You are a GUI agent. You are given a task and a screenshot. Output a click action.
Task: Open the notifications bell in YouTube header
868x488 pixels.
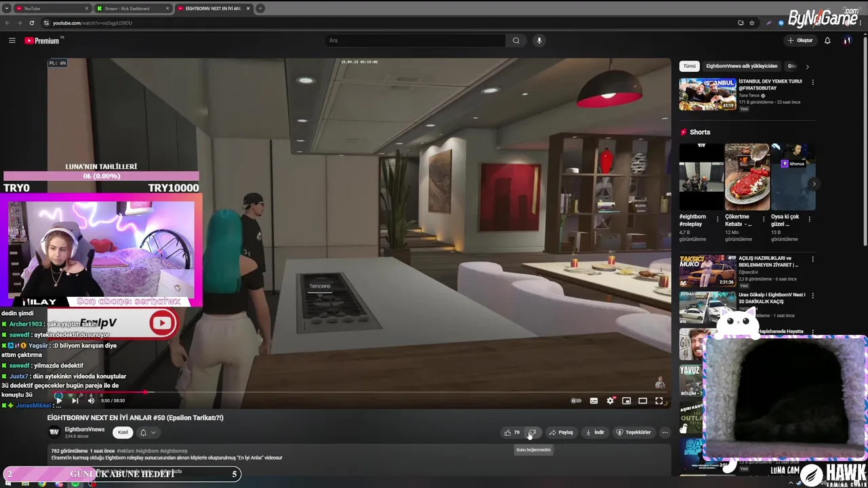click(827, 41)
